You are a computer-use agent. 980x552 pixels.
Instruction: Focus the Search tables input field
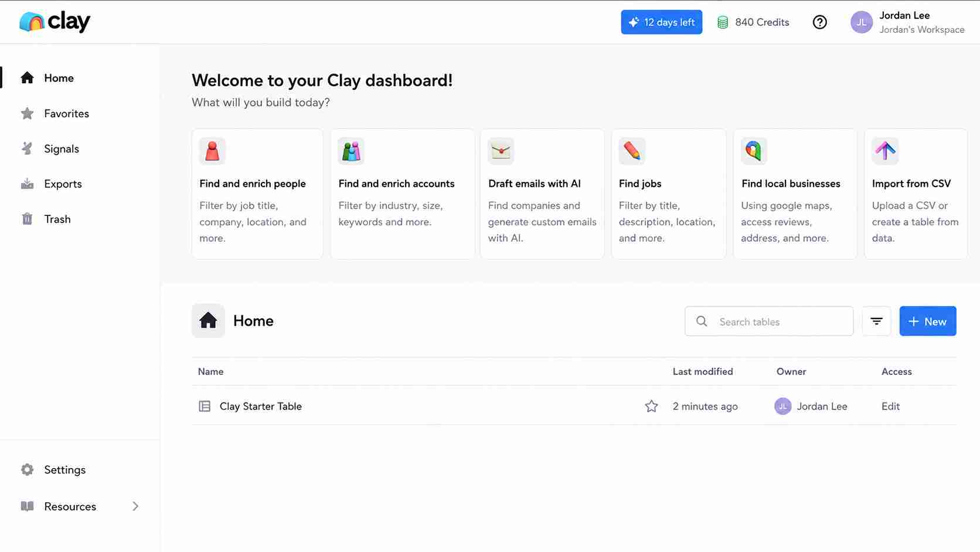click(769, 321)
